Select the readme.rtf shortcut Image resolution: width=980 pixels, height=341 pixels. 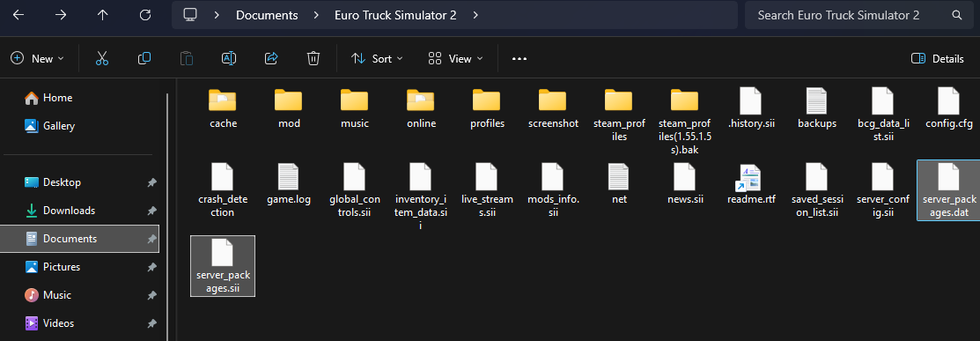[x=750, y=183]
